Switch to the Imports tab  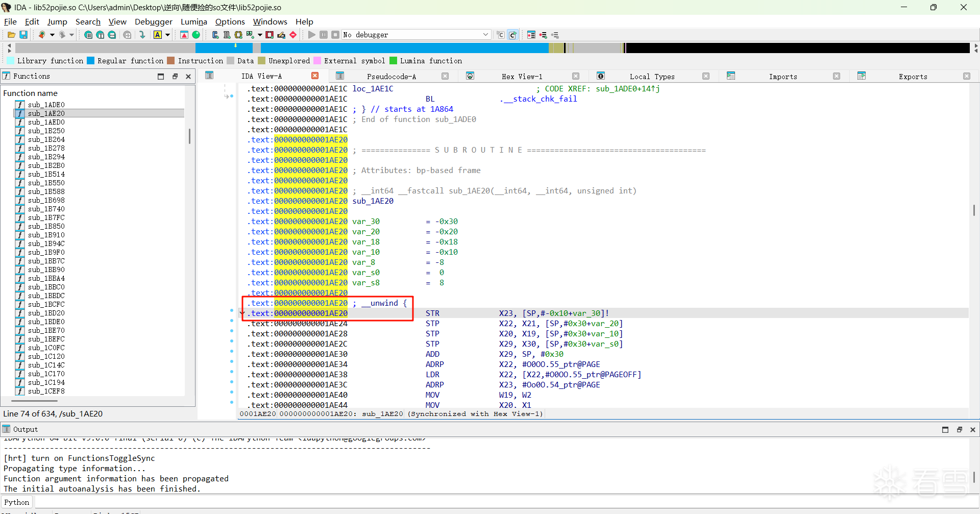click(783, 76)
